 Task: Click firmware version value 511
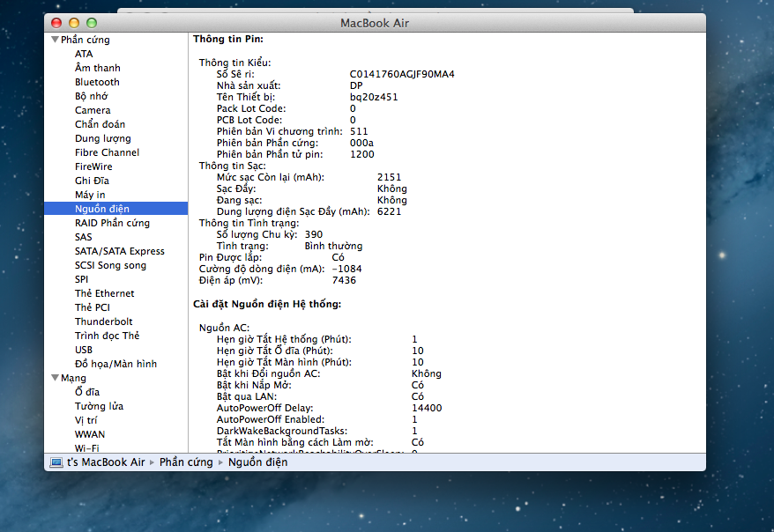(x=359, y=131)
